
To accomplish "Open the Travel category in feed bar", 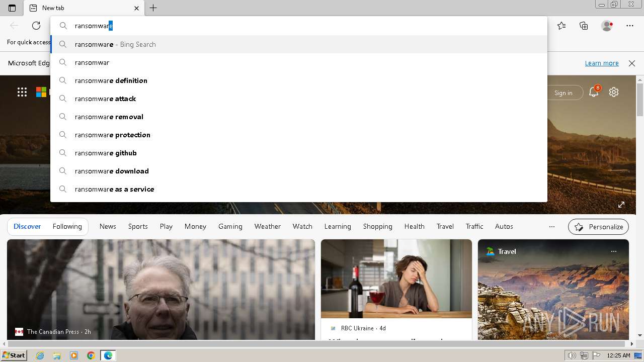I will tap(445, 226).
